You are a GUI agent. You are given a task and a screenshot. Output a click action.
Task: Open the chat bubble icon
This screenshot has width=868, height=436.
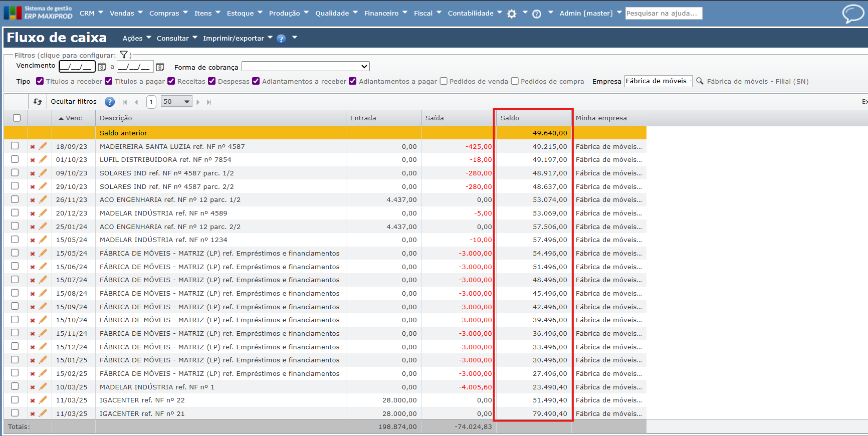pos(852,14)
